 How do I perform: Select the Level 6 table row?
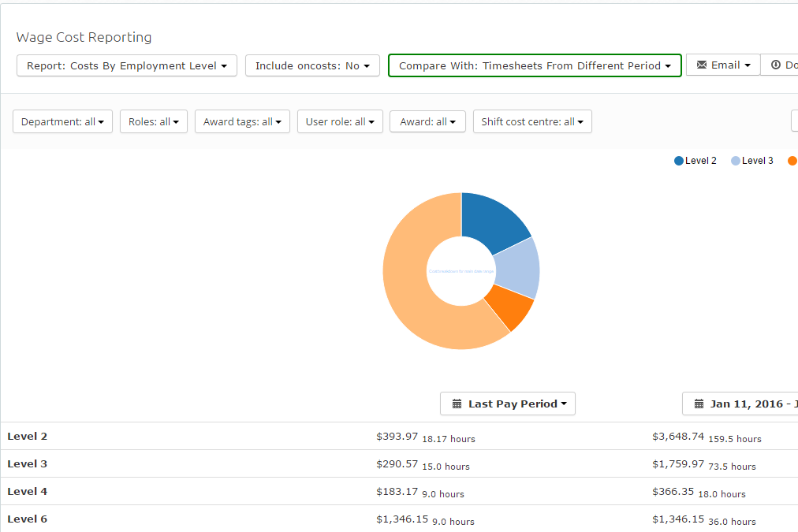[399, 519]
